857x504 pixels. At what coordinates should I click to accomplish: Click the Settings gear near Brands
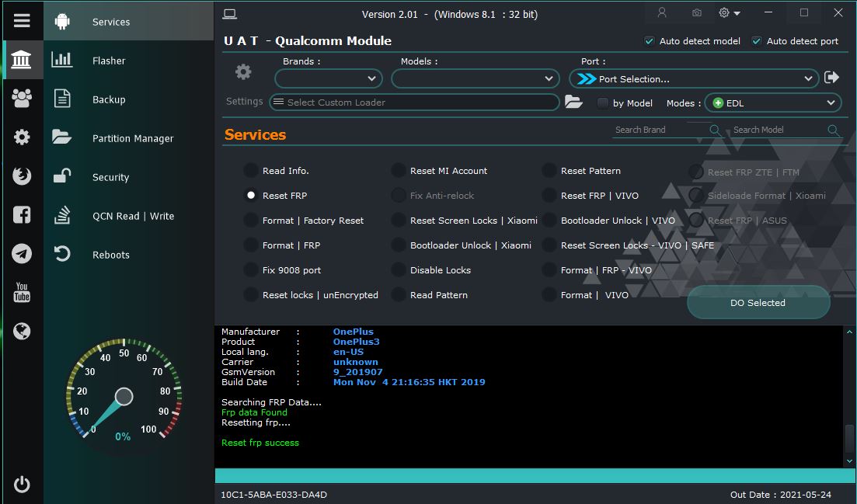click(243, 71)
